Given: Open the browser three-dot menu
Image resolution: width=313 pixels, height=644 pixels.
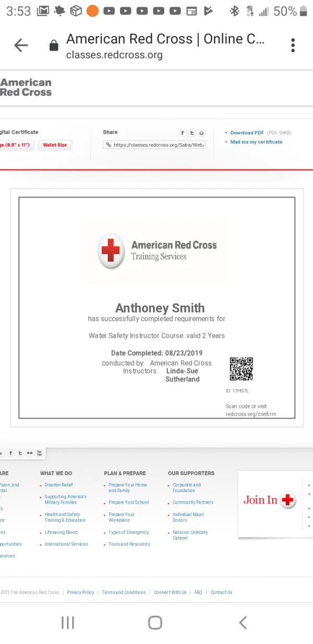Looking at the screenshot, I should (x=293, y=45).
